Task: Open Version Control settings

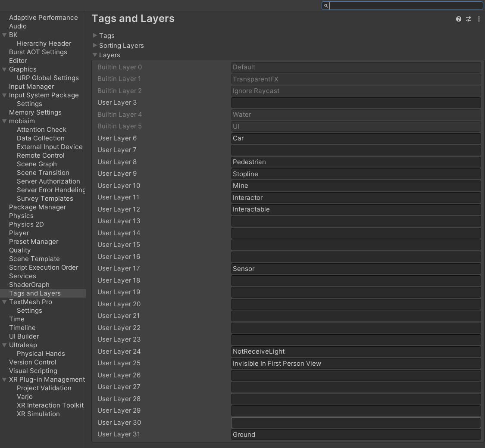Action: 32,362
